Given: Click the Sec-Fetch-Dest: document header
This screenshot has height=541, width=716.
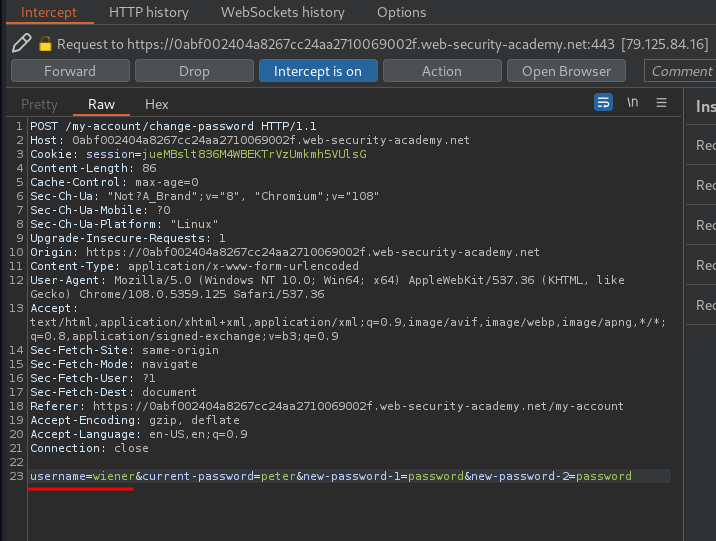Looking at the screenshot, I should pos(113,392).
